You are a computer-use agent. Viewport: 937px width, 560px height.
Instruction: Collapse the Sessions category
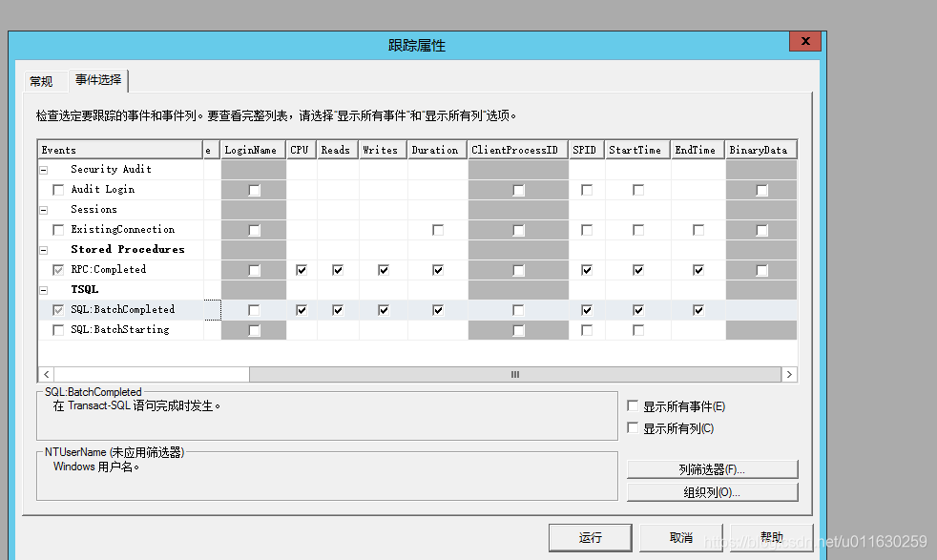tap(44, 210)
